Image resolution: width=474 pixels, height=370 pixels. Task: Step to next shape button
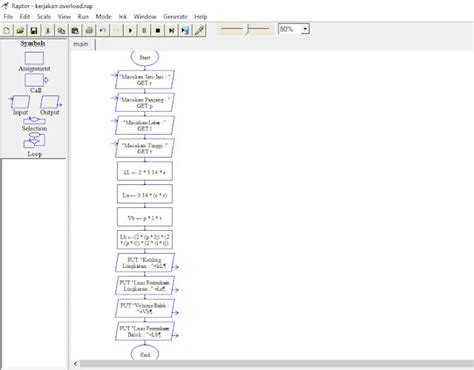(171, 31)
